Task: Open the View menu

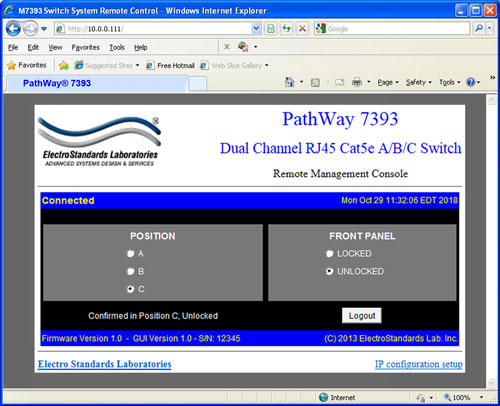Action: pyautogui.click(x=55, y=47)
